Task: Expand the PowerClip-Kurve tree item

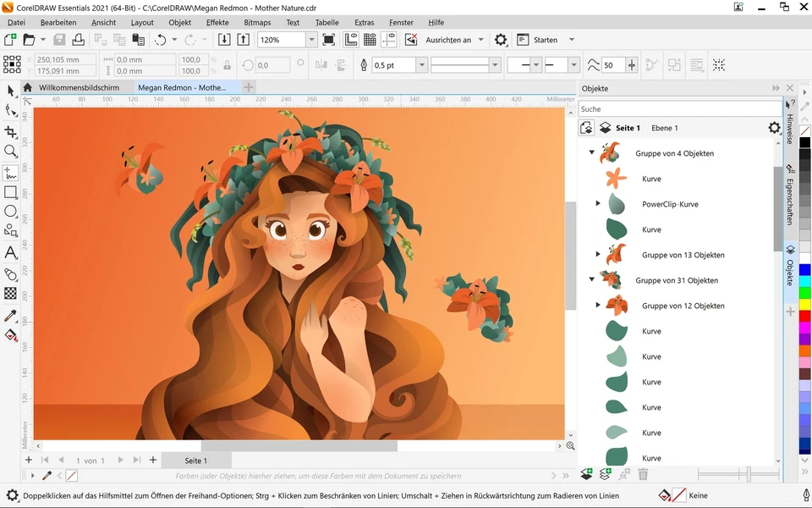Action: 600,204
